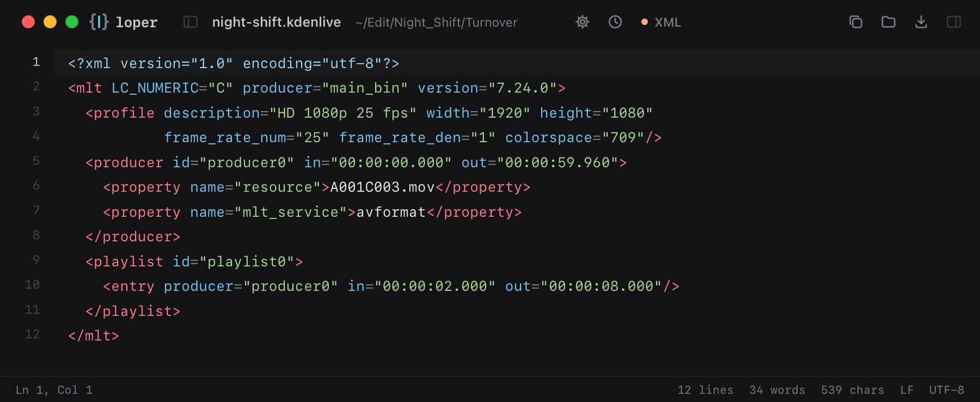
Task: Click the encoding="utf-8" declaration
Action: tap(313, 64)
